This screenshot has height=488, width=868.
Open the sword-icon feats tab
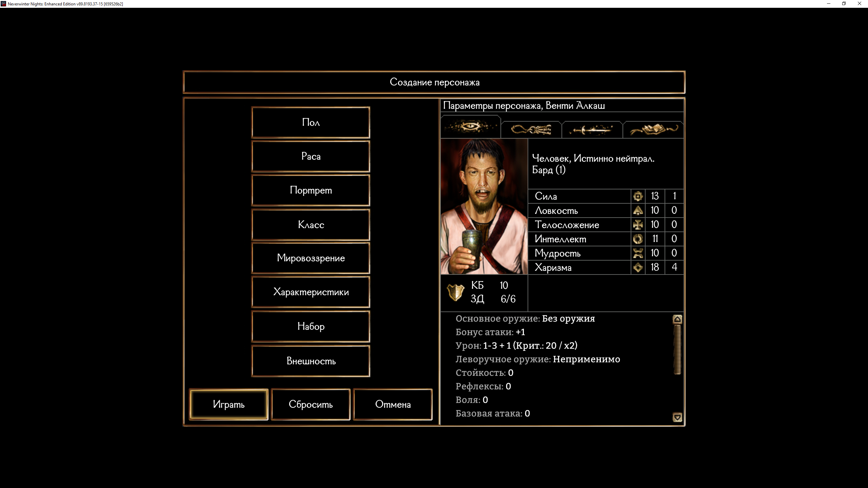pos(592,129)
